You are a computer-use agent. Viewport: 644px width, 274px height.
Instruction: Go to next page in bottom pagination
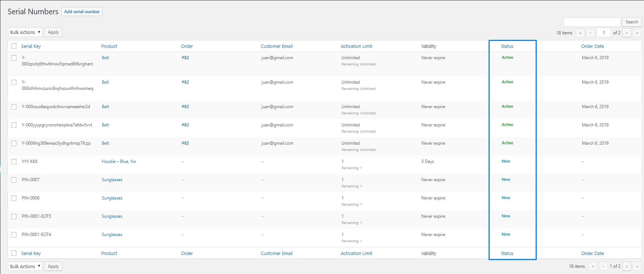(626, 266)
